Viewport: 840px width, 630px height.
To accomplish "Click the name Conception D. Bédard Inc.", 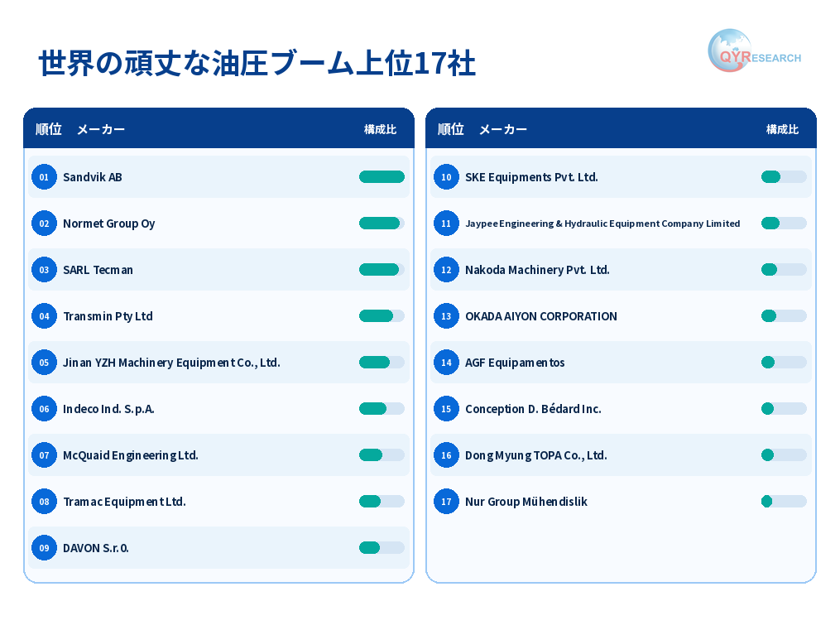I will point(533,409).
